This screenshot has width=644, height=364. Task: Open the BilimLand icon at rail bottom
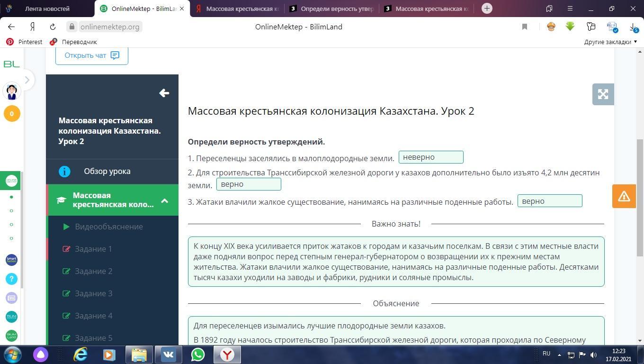12,336
